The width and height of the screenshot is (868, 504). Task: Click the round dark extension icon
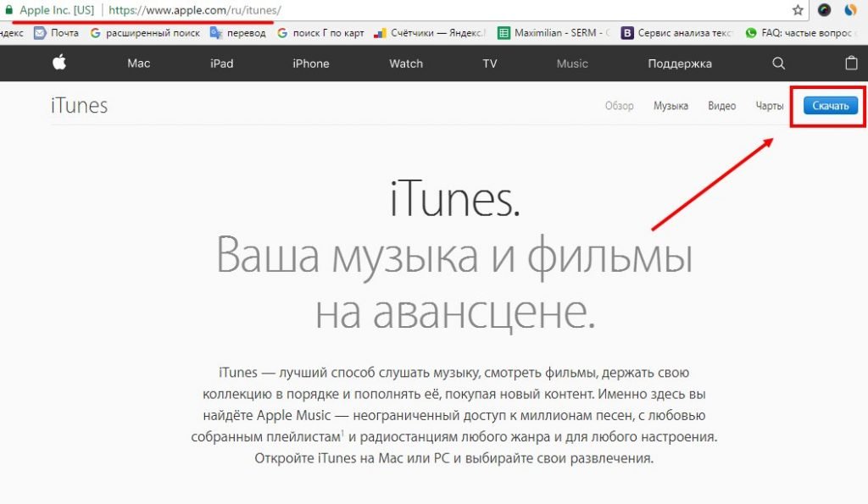[x=824, y=10]
